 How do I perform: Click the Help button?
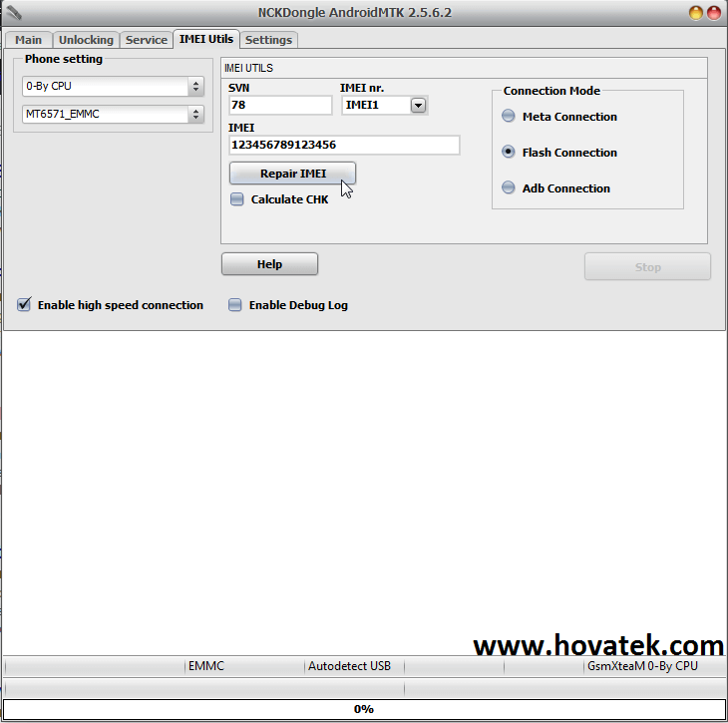(x=269, y=264)
